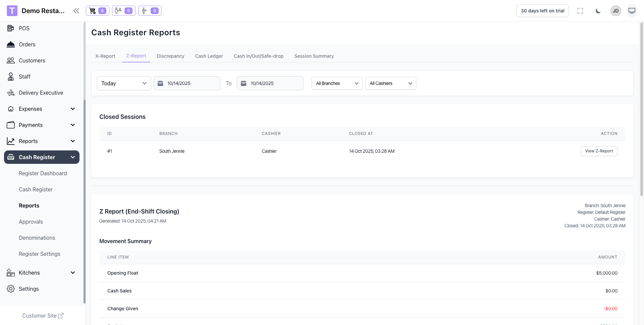Image resolution: width=644 pixels, height=325 pixels.
Task: Click the 14 Oct 2025, 03:28 AM cell
Action: 372,151
